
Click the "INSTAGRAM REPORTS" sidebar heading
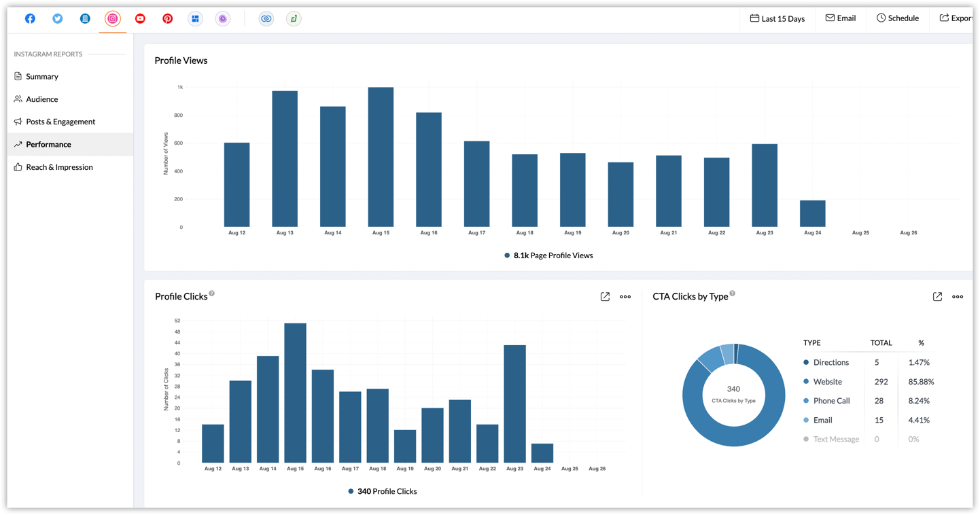coord(48,54)
